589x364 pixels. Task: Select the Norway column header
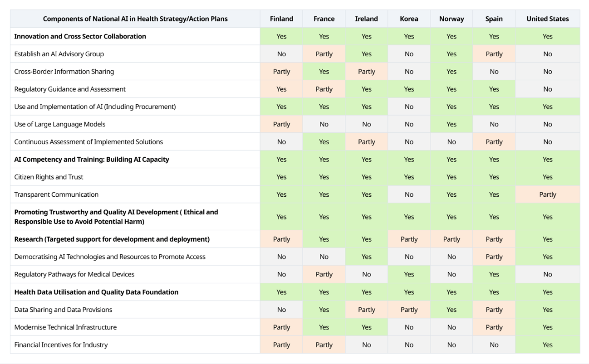point(451,19)
